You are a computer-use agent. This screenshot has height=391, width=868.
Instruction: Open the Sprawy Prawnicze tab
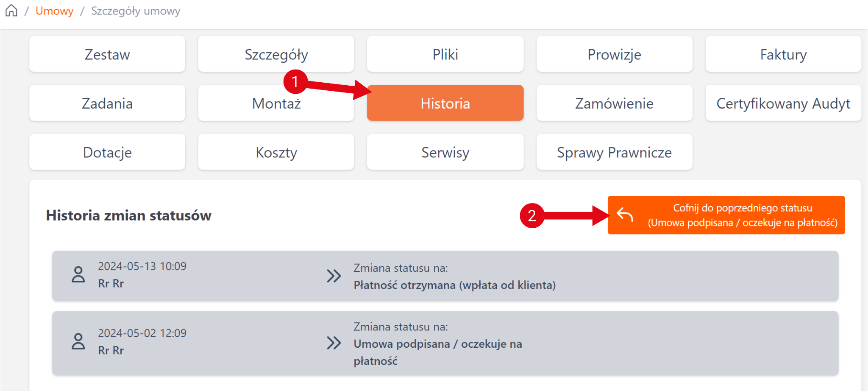[x=614, y=152]
